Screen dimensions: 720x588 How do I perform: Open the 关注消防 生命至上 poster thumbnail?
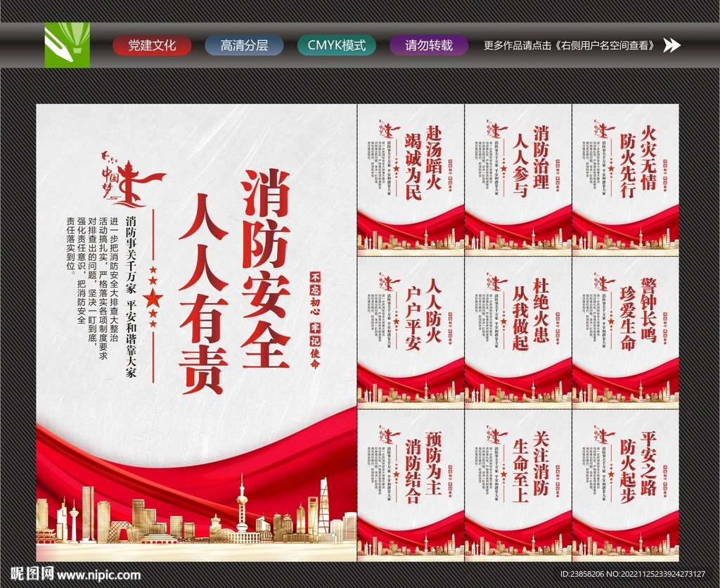click(x=518, y=485)
